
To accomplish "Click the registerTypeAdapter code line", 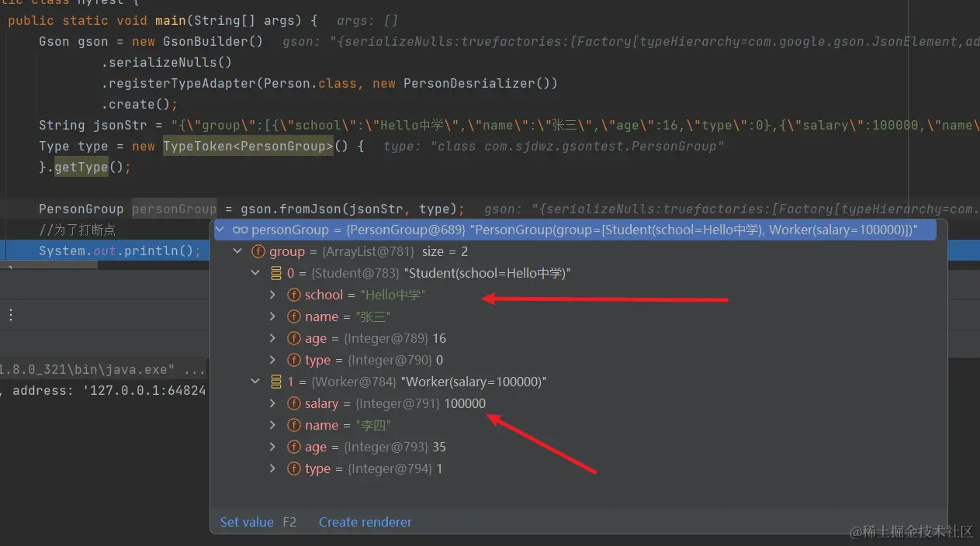I will click(x=329, y=83).
